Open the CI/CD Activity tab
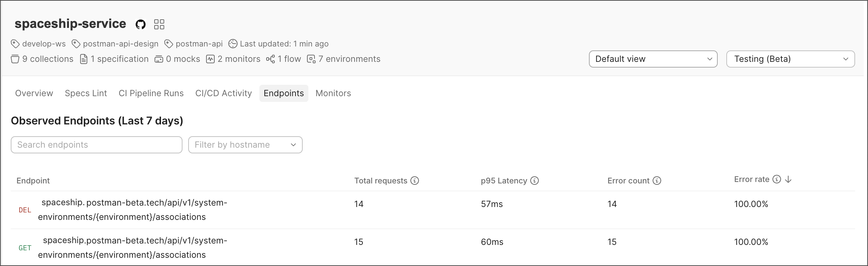 coord(224,93)
